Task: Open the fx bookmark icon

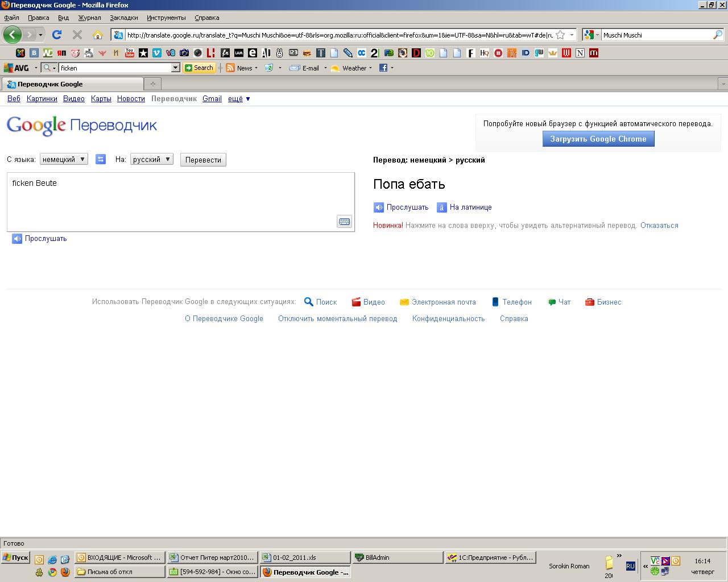Action: [225, 53]
